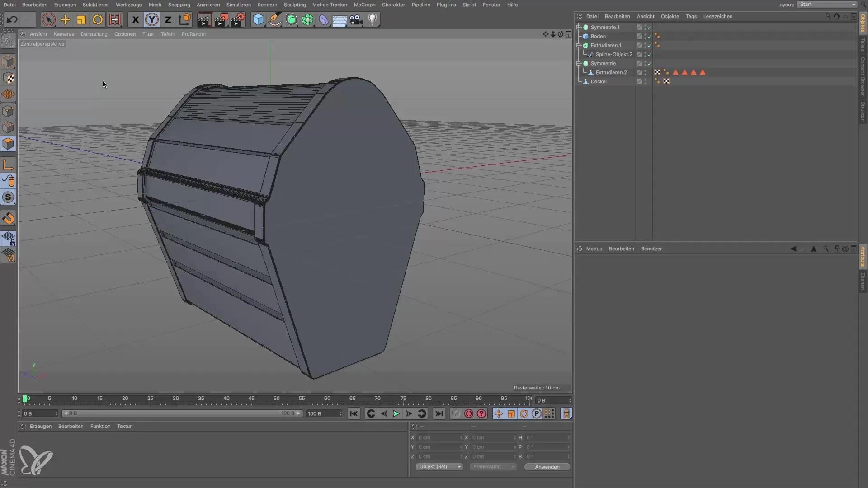Open the MoGraph menu
868x488 pixels.
coord(364,5)
